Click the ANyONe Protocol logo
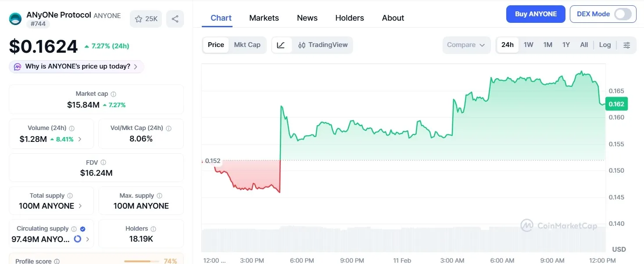The width and height of the screenshot is (644, 264). [x=15, y=19]
